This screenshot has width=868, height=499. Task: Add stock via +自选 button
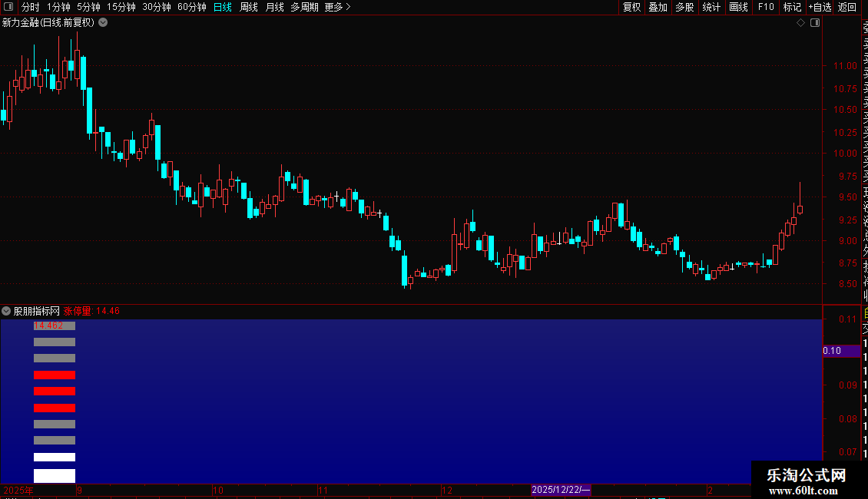point(820,7)
